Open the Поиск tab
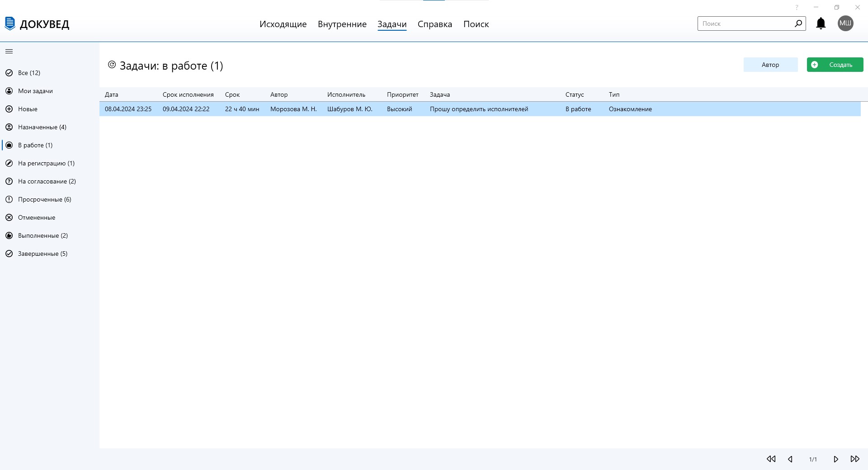The width and height of the screenshot is (868, 470). click(x=476, y=24)
